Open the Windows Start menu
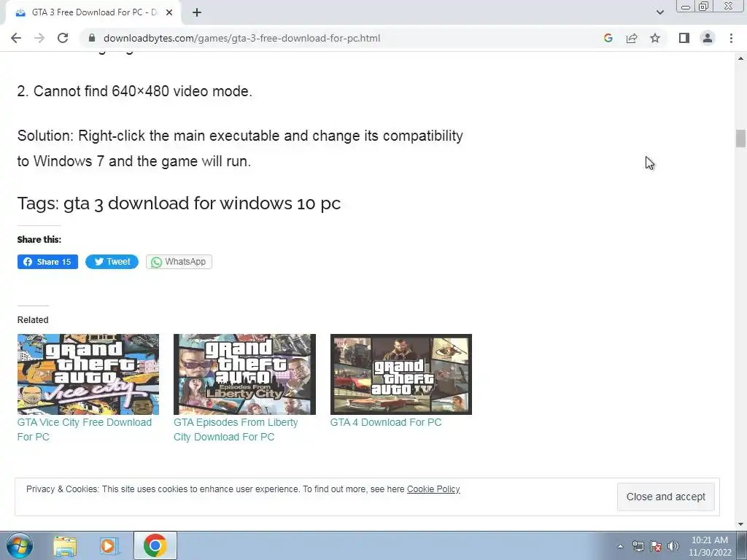The width and height of the screenshot is (747, 560). tap(20, 545)
